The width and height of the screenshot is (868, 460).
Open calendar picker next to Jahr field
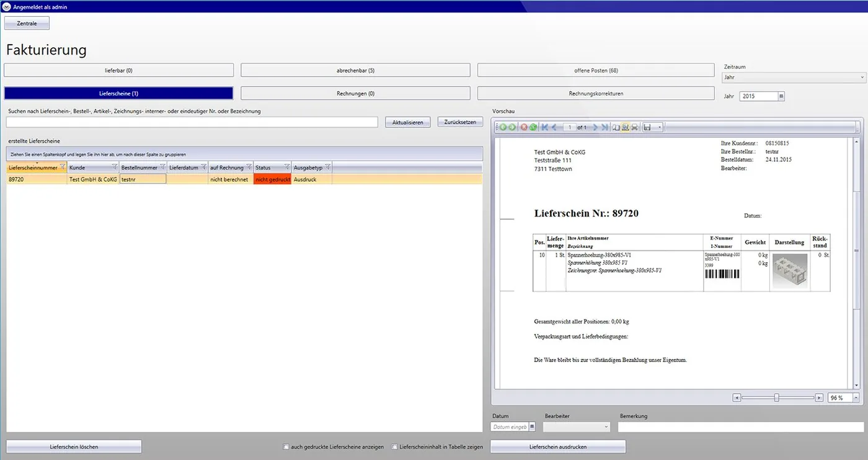coord(781,96)
